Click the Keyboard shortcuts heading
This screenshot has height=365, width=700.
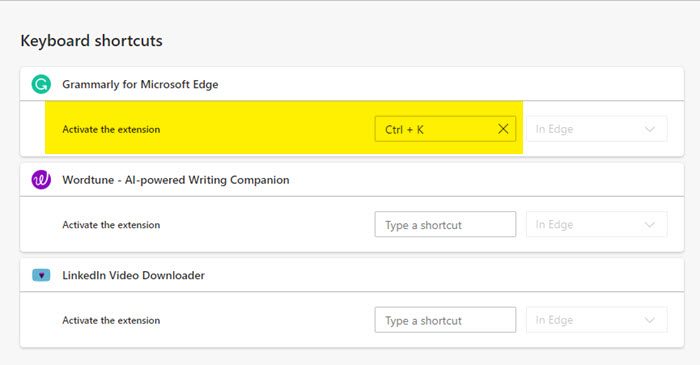click(92, 41)
